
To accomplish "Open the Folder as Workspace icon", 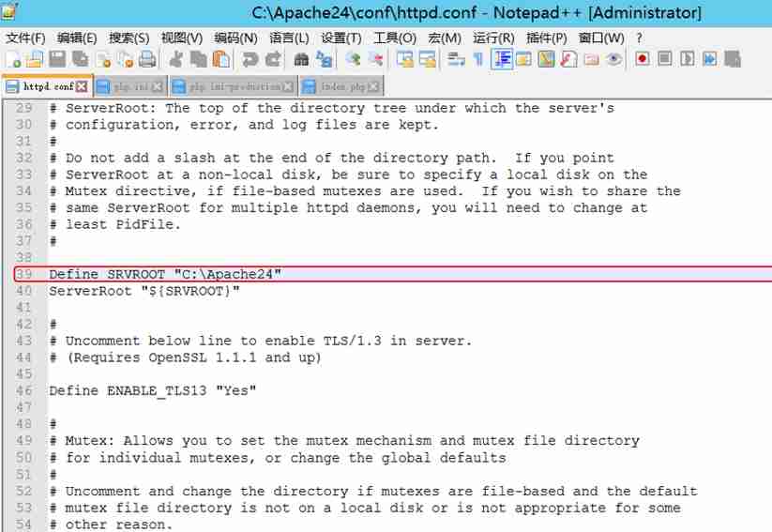I will pyautogui.click(x=591, y=60).
